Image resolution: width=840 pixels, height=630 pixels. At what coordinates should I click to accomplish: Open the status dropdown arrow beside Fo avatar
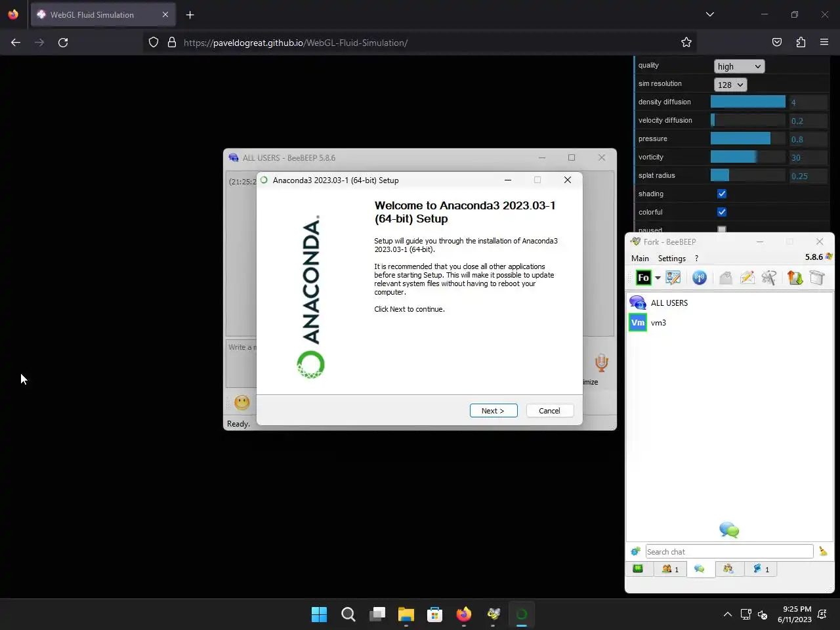coord(658,278)
